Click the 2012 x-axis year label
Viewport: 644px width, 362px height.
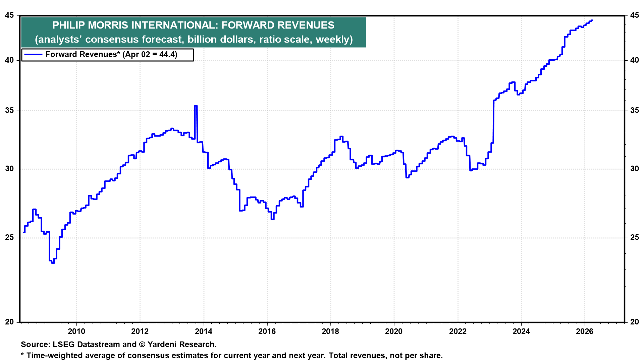point(140,331)
